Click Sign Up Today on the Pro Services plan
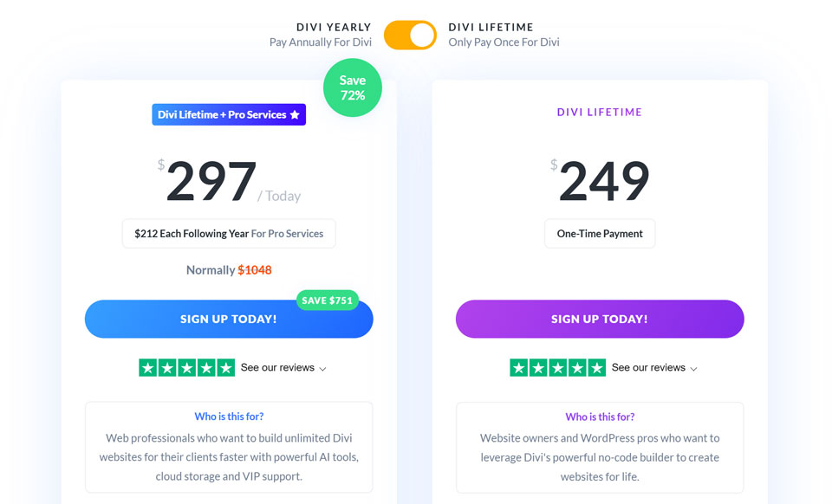The image size is (832, 504). point(228,319)
